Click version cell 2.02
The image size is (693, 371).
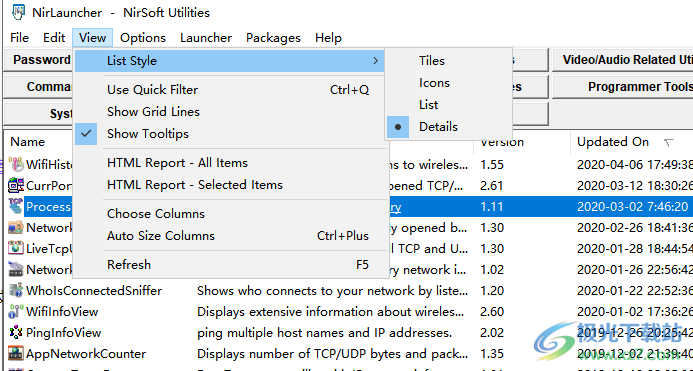point(492,333)
